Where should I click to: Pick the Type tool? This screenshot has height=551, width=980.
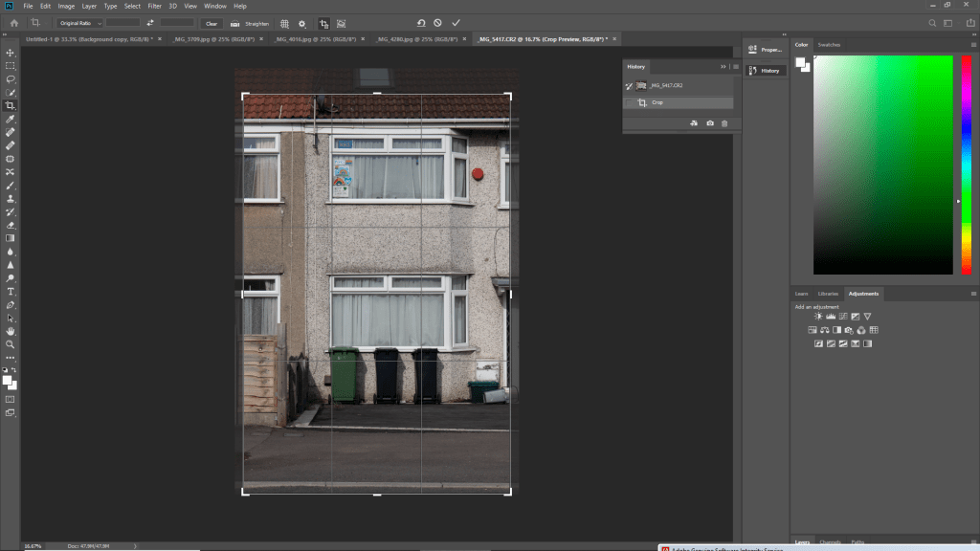(x=11, y=291)
